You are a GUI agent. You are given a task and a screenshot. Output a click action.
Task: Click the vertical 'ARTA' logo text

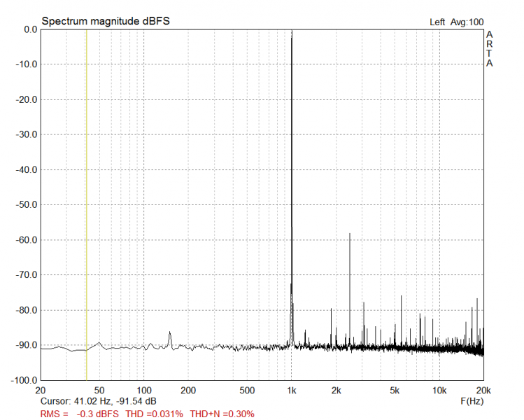click(x=489, y=49)
